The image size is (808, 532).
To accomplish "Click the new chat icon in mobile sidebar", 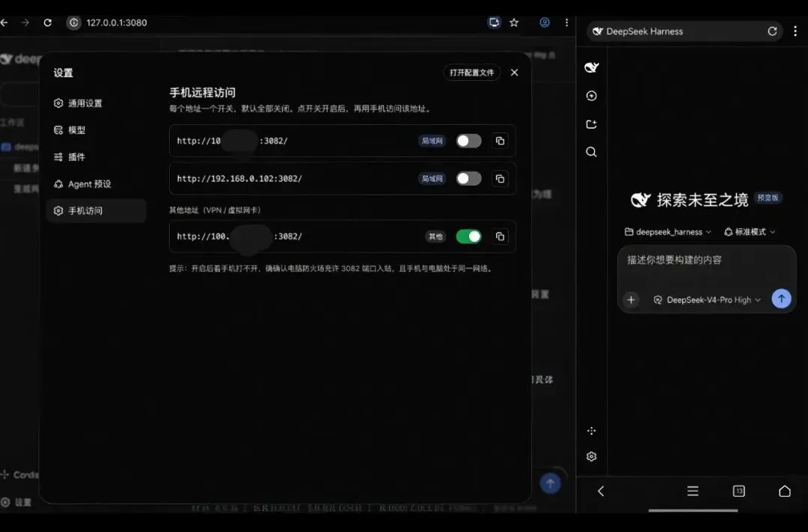I will pyautogui.click(x=592, y=124).
